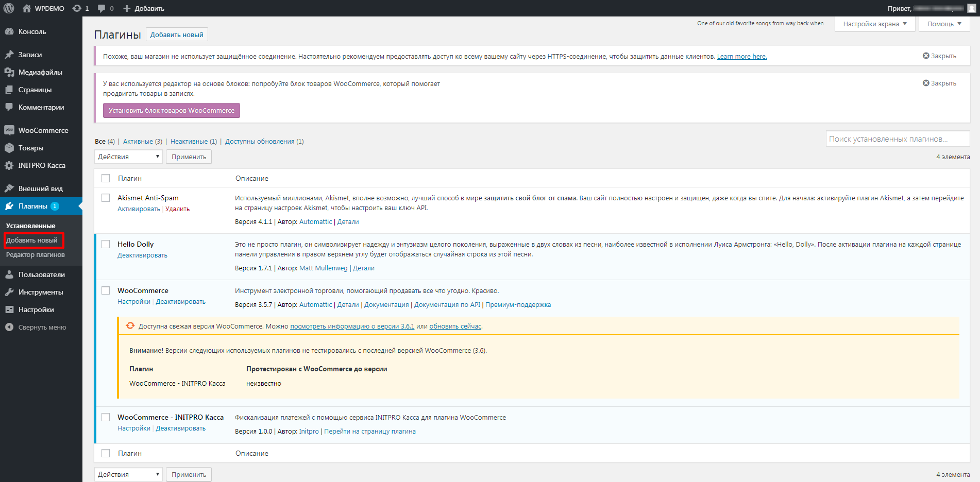This screenshot has height=482, width=980.
Task: Focus the Поиск установленных плагинов search field
Action: [x=898, y=139]
